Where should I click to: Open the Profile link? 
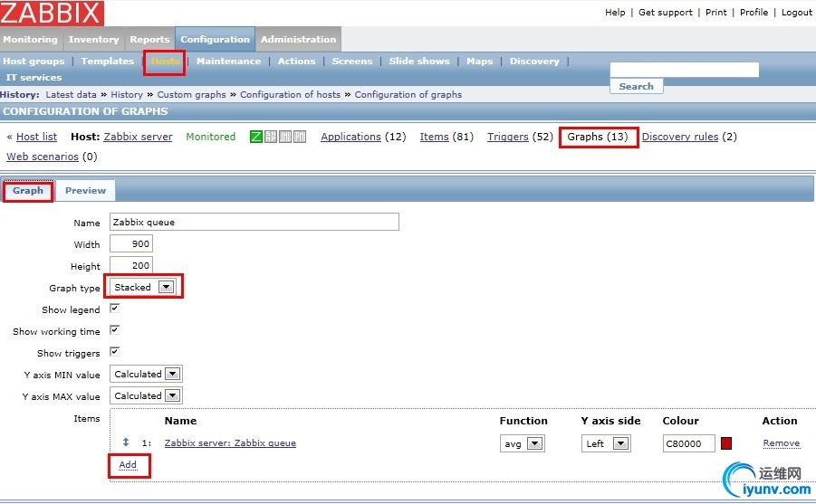754,13
